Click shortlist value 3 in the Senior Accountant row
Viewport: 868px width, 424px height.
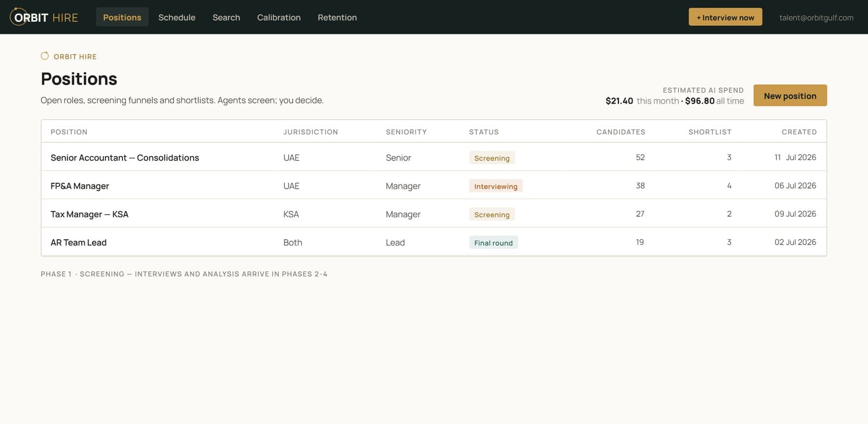(729, 157)
